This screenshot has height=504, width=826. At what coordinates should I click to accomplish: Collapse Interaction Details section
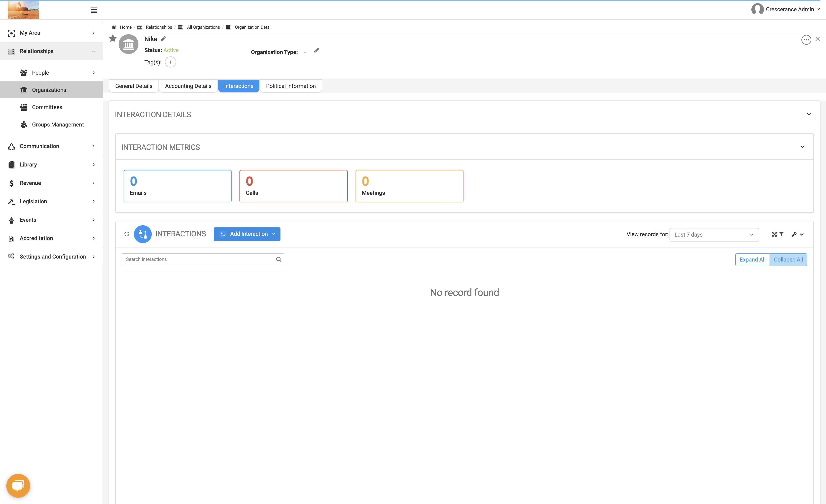pos(809,114)
